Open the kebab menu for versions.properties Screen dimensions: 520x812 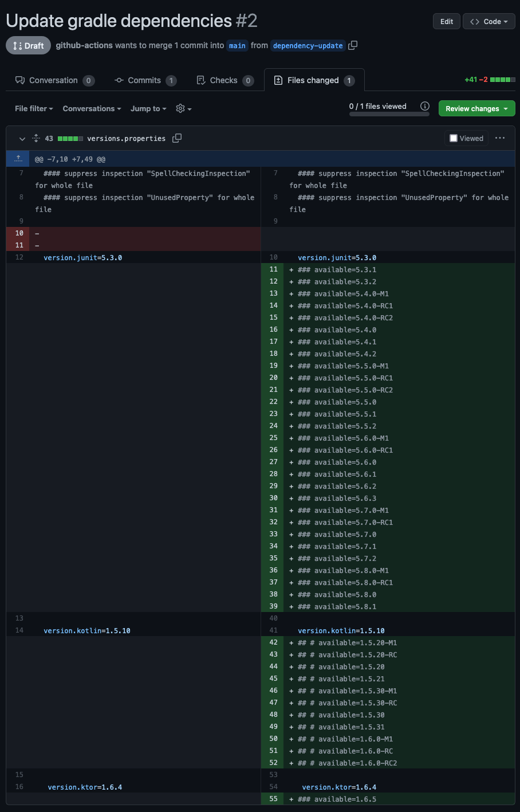[499, 138]
